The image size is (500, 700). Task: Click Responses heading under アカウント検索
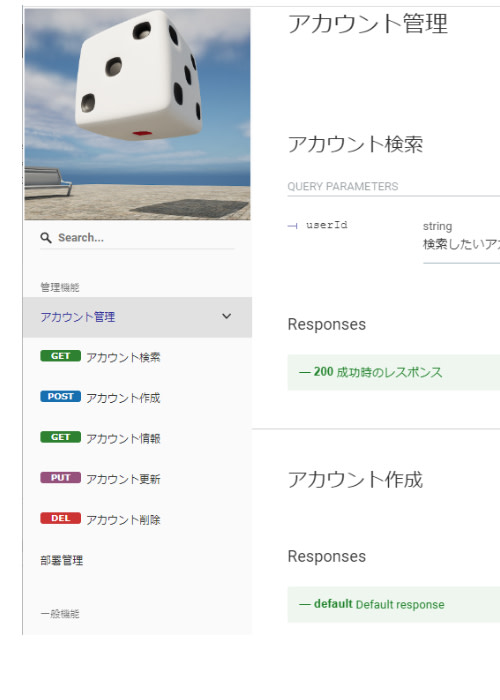click(x=327, y=325)
